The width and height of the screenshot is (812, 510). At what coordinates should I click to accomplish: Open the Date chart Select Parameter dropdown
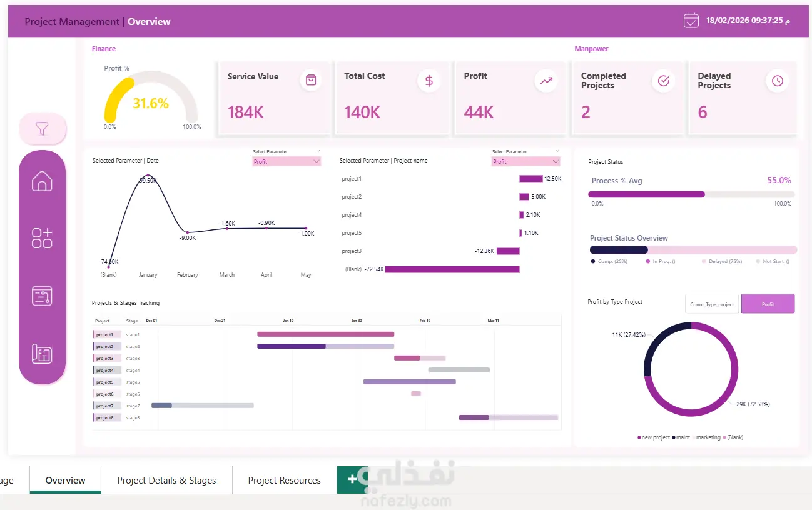pos(287,161)
